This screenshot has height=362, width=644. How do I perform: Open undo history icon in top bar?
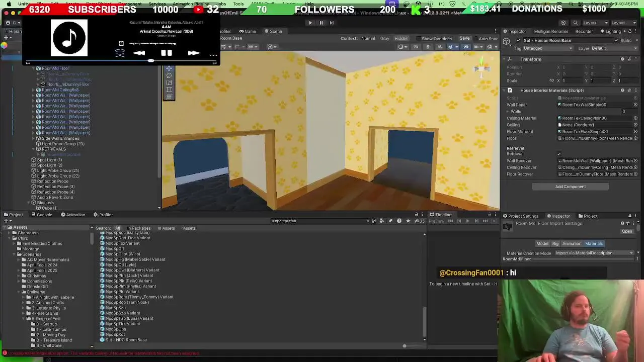563,23
